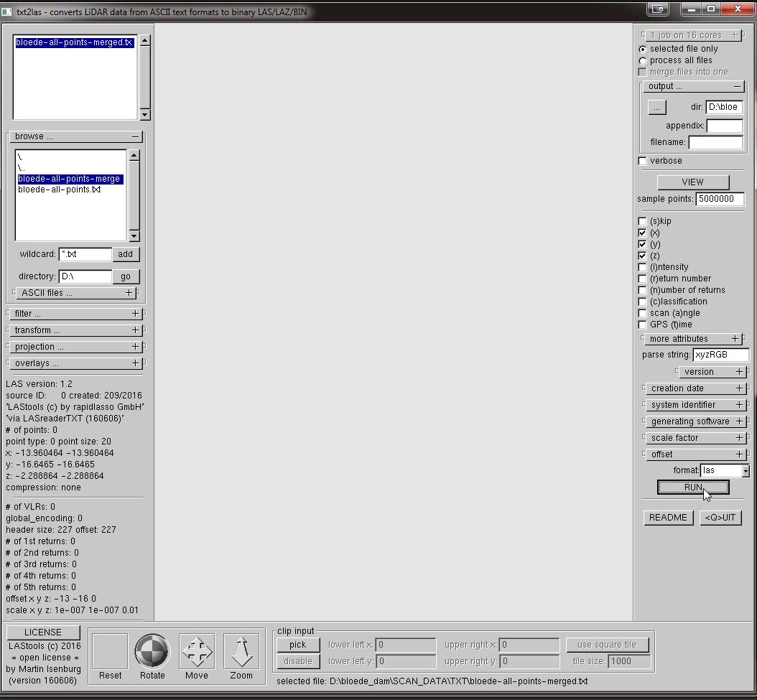Activate the Zoom arrow tool
This screenshot has height=700, width=757.
[241, 650]
